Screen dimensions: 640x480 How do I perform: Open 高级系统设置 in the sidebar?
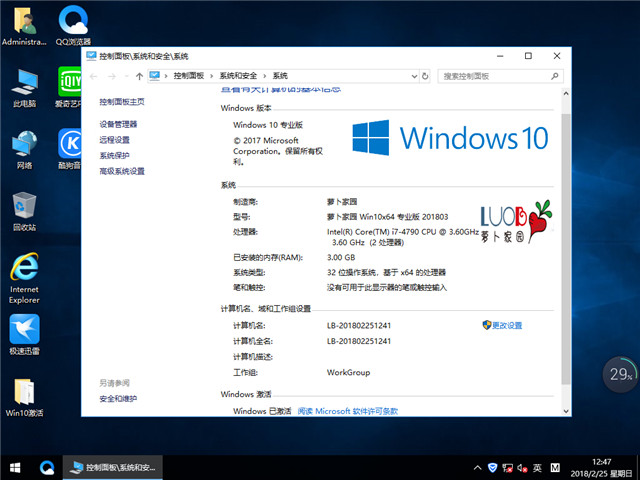[122, 172]
